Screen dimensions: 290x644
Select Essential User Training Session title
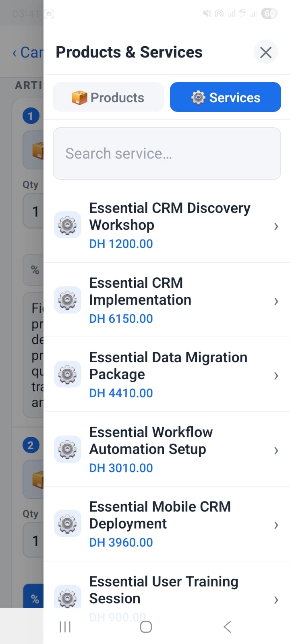164,590
